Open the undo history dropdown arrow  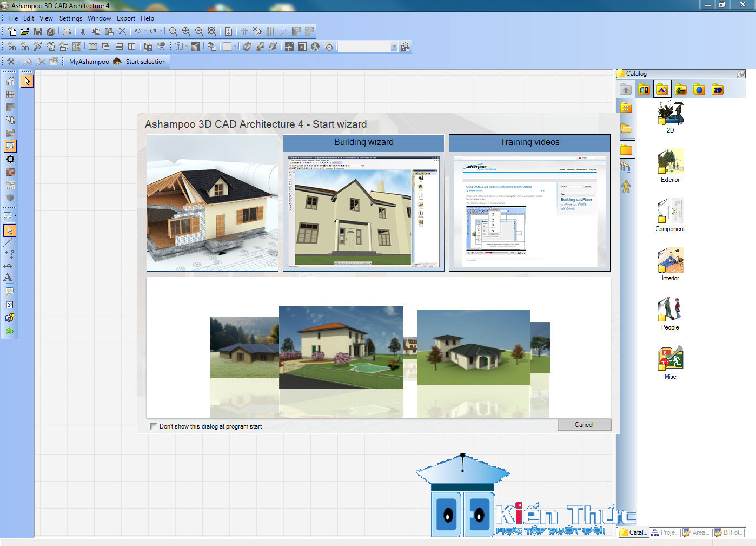click(145, 31)
